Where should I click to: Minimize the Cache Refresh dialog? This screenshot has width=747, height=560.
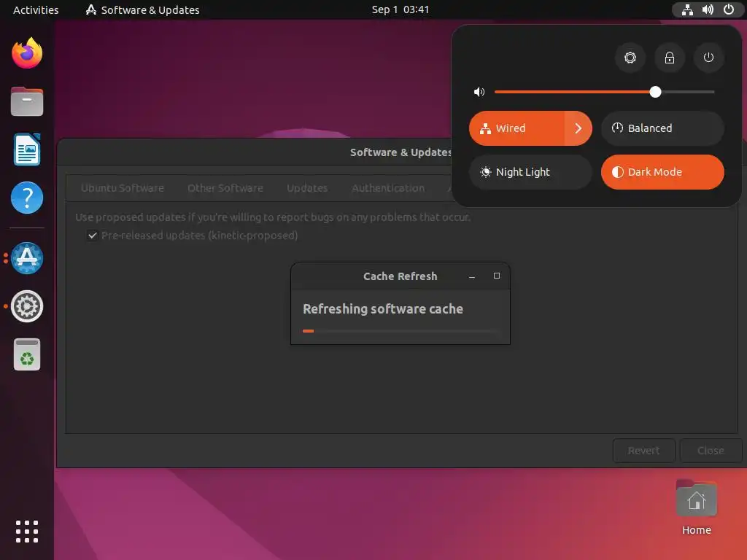(x=472, y=276)
